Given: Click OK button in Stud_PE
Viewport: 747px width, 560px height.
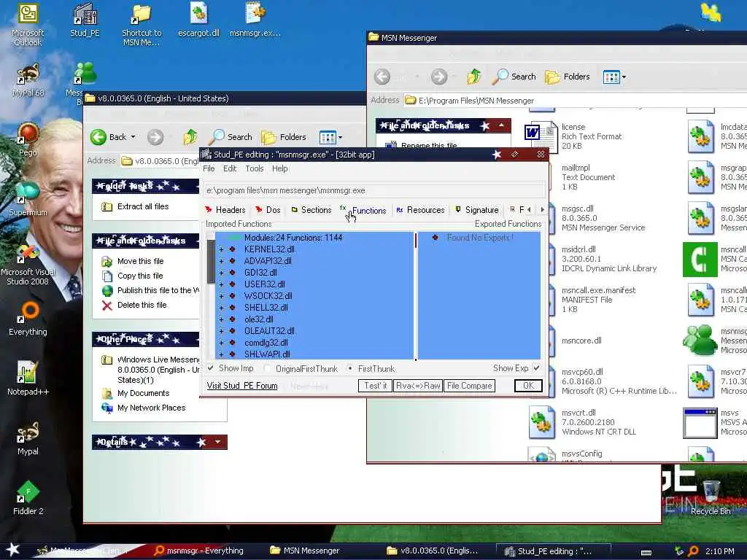Looking at the screenshot, I should (528, 386).
